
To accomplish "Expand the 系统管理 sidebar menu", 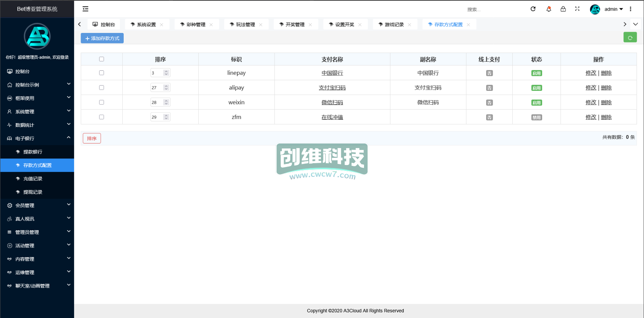I will point(37,112).
